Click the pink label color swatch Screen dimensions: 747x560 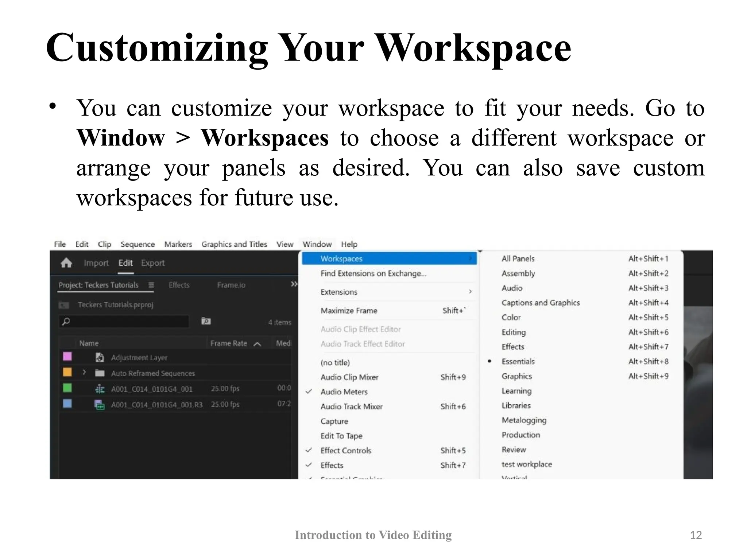[x=67, y=357]
